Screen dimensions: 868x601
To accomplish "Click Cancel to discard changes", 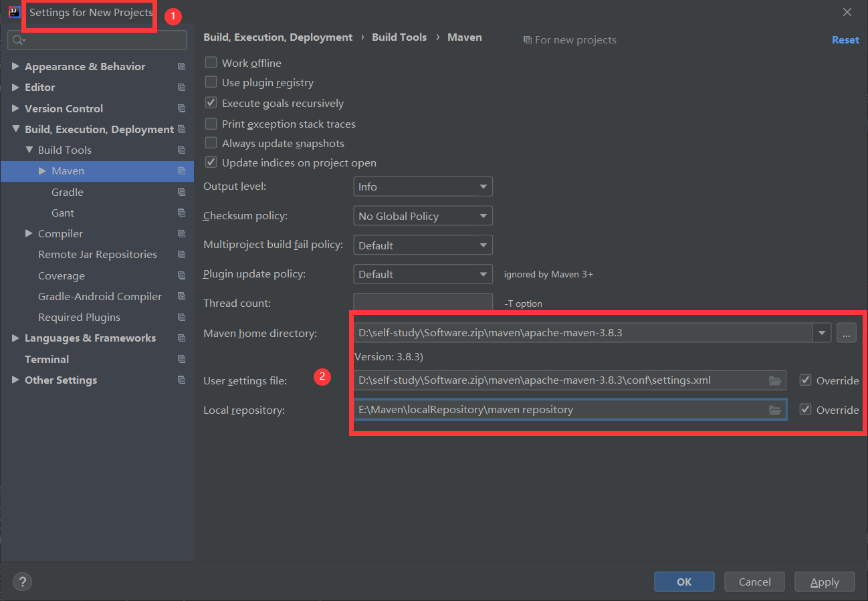I will pos(755,582).
